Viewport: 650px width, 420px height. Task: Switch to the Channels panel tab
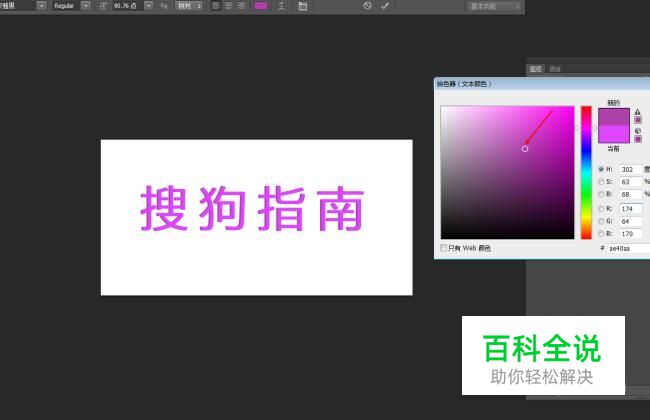coord(555,69)
